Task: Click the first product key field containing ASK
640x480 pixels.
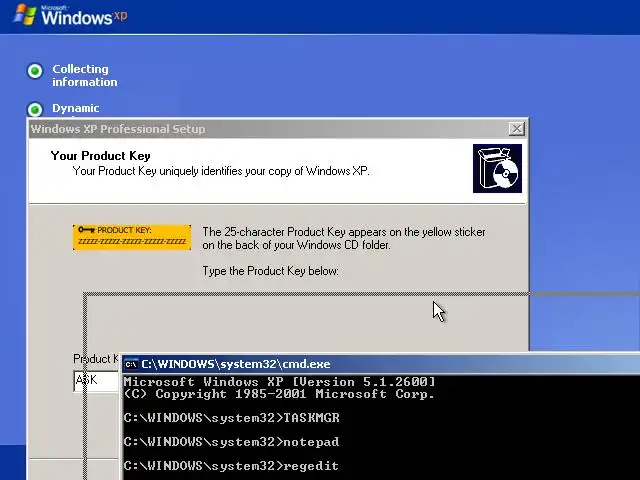Action: [96, 380]
